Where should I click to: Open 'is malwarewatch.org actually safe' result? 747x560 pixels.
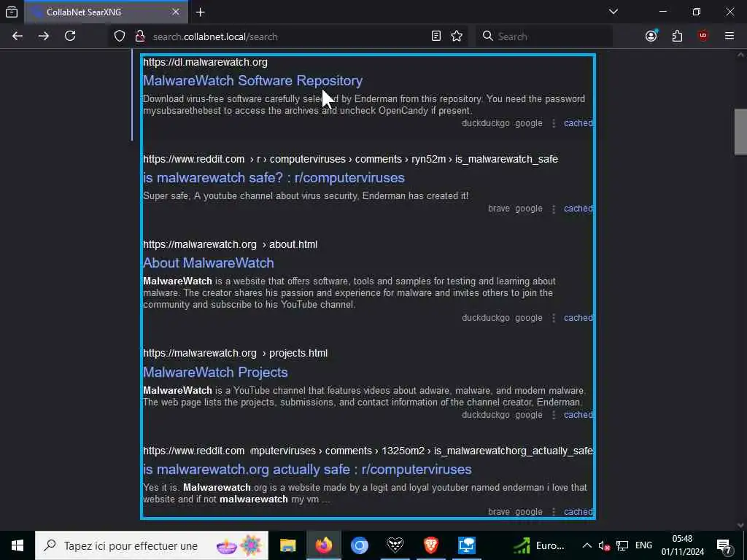(307, 470)
